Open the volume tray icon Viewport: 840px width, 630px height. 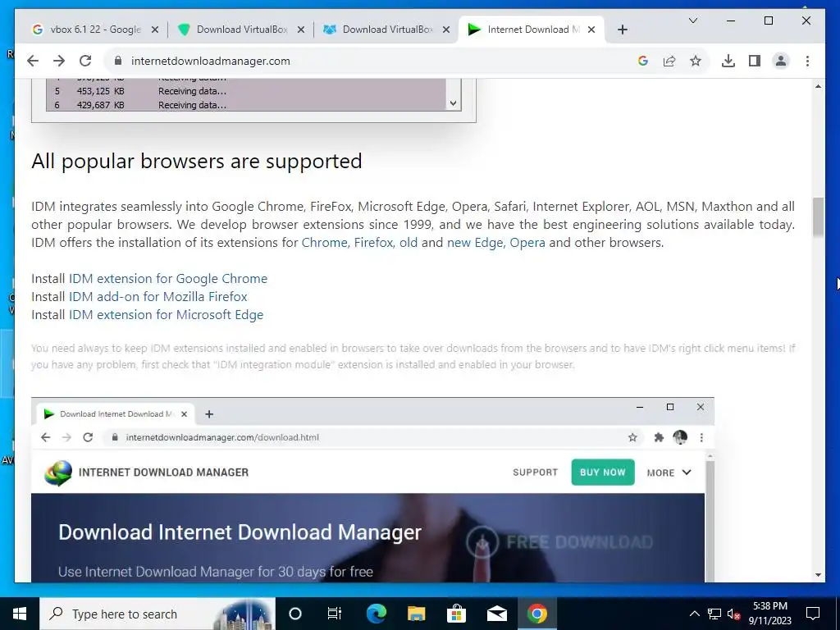coord(734,614)
